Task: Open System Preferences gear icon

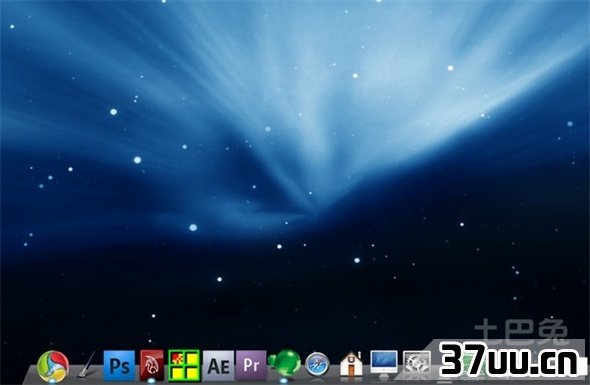Action: click(x=417, y=363)
